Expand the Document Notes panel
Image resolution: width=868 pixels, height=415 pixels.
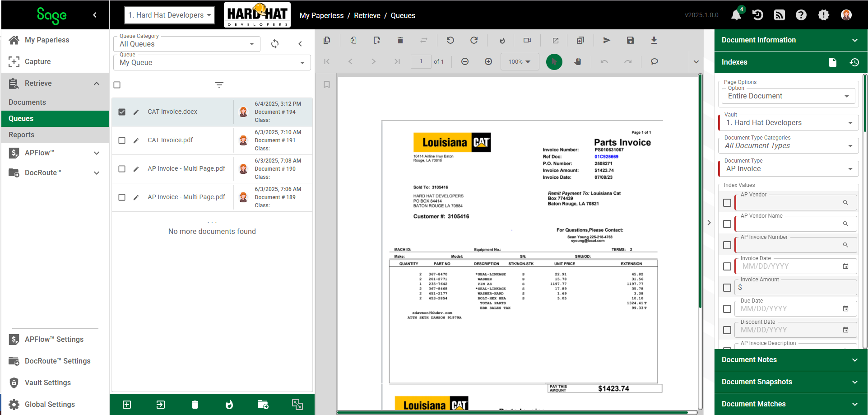point(790,360)
